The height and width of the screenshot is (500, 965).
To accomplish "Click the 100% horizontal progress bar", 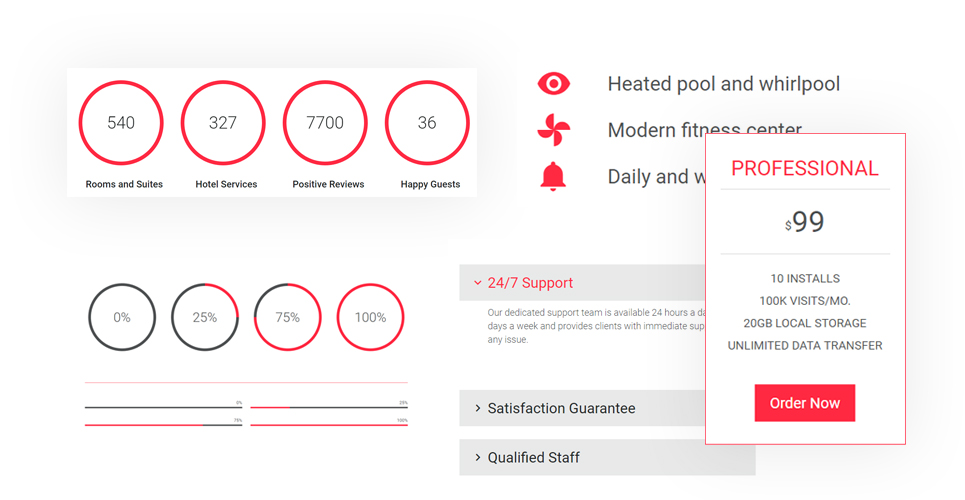I will pyautogui.click(x=329, y=425).
